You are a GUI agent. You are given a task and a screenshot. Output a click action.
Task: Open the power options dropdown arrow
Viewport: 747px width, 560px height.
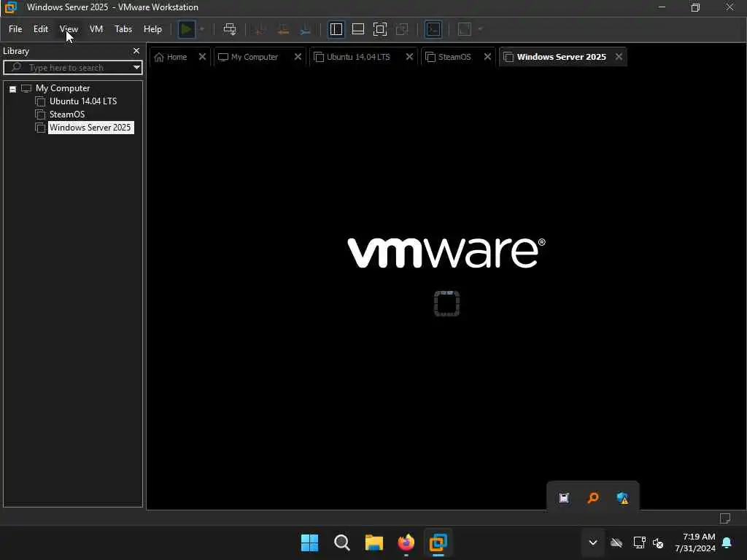pos(202,29)
